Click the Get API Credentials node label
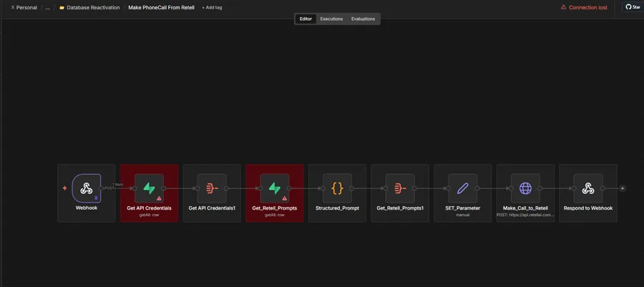 tap(149, 208)
